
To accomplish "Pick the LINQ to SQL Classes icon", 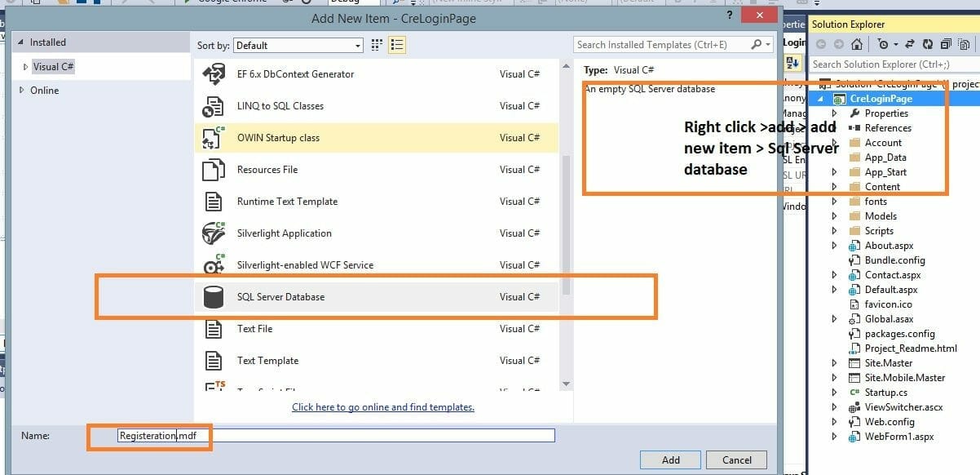I will tap(214, 106).
